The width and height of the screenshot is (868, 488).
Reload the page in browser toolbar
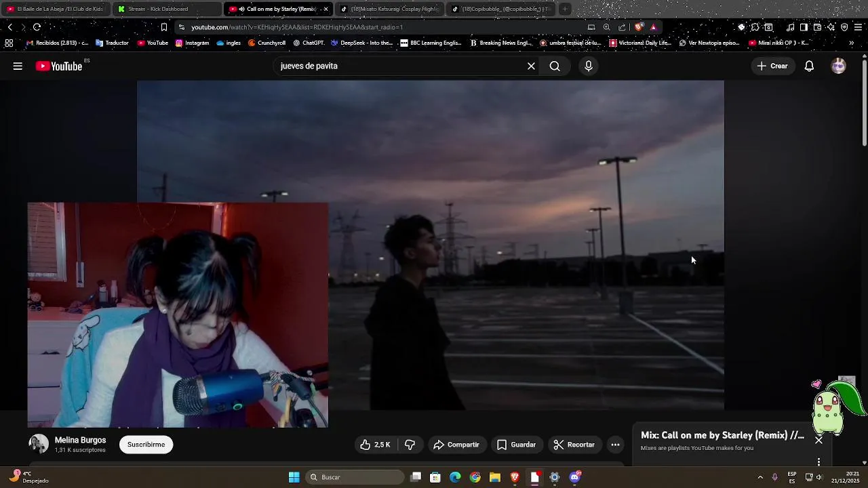coord(37,27)
